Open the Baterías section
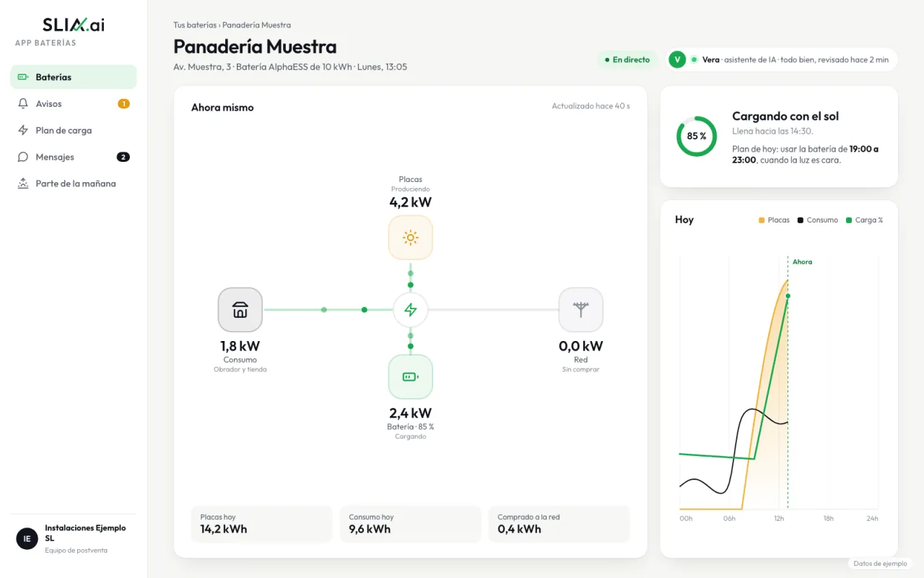Image resolution: width=924 pixels, height=578 pixels. coord(74,77)
